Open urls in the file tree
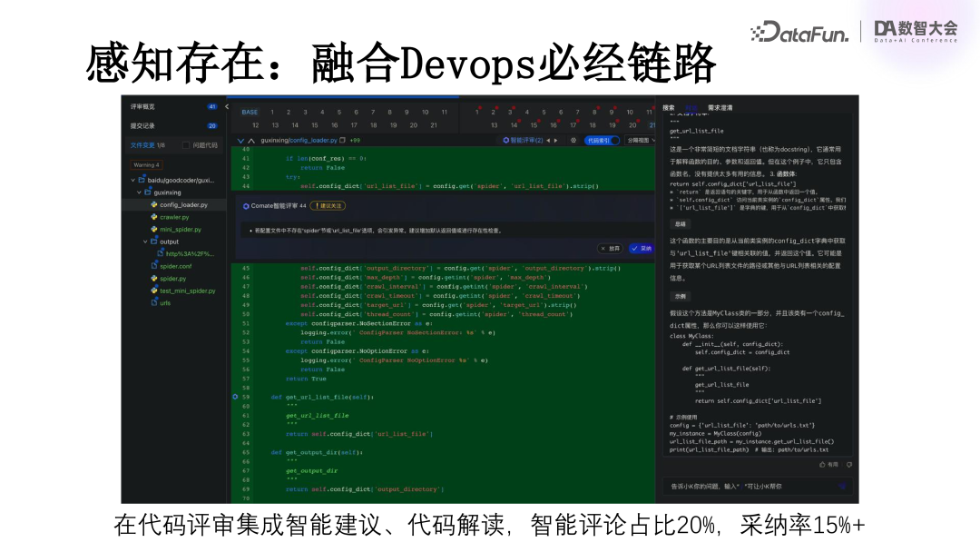 [x=165, y=302]
